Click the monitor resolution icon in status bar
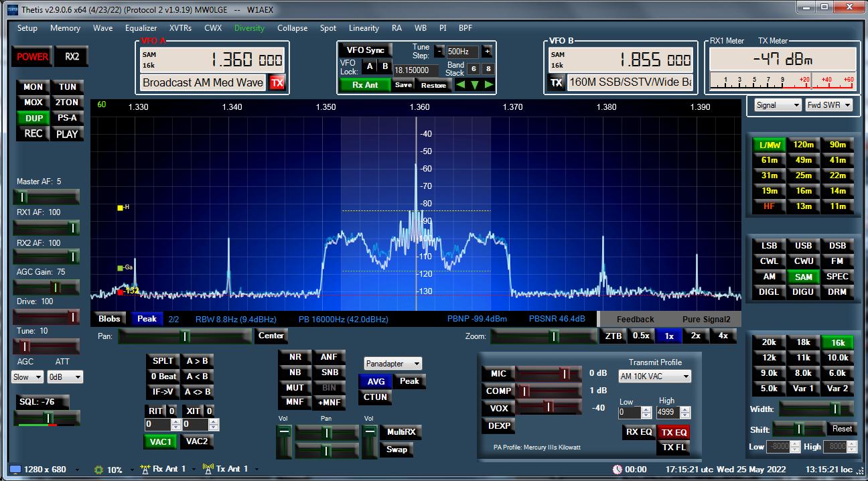The height and width of the screenshot is (481, 868). pyautogui.click(x=15, y=470)
